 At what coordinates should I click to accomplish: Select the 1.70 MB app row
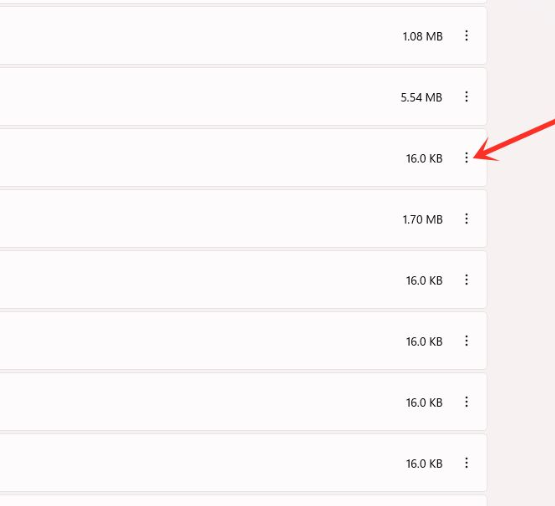pyautogui.click(x=243, y=219)
